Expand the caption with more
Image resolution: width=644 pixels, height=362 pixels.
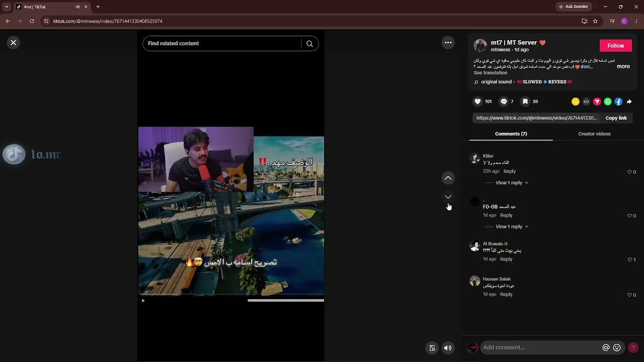tap(623, 66)
